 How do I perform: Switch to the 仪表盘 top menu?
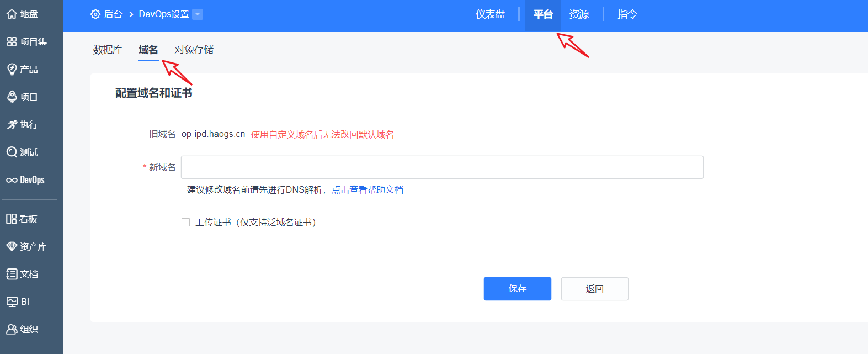coord(490,14)
